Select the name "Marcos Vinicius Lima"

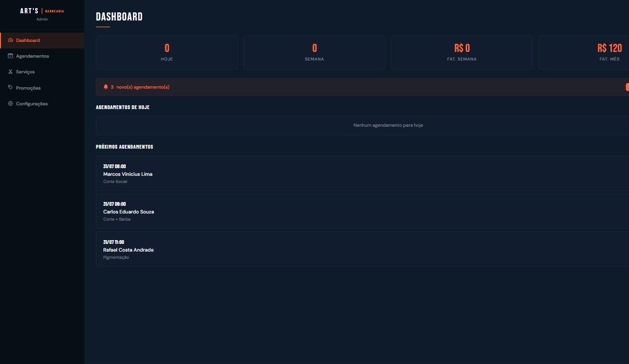128,174
